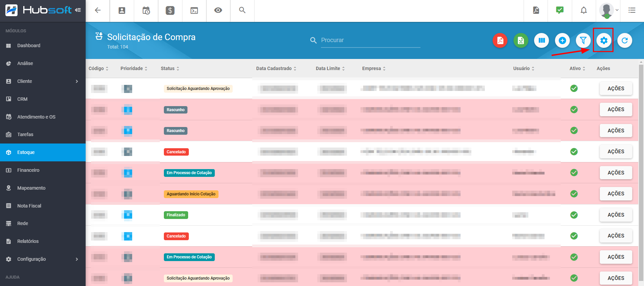Image resolution: width=644 pixels, height=286 pixels.
Task: Click active check icon in Aguardando Início Cotação row
Action: pyautogui.click(x=574, y=194)
